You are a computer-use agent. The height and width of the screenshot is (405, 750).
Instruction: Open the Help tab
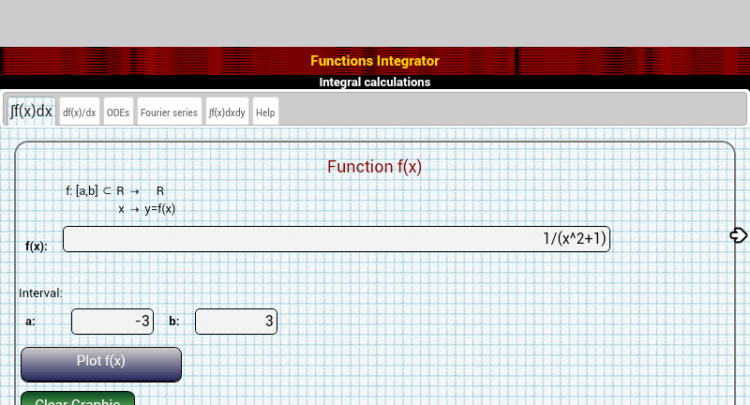(x=265, y=113)
